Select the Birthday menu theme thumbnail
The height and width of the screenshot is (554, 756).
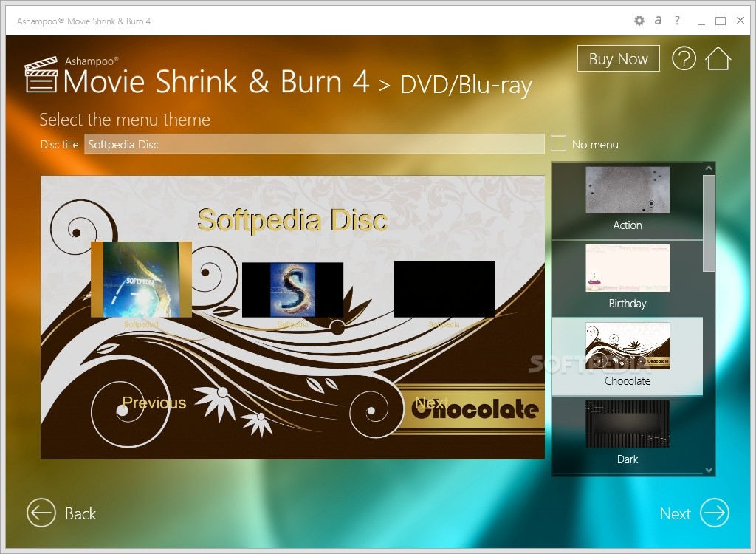(628, 268)
